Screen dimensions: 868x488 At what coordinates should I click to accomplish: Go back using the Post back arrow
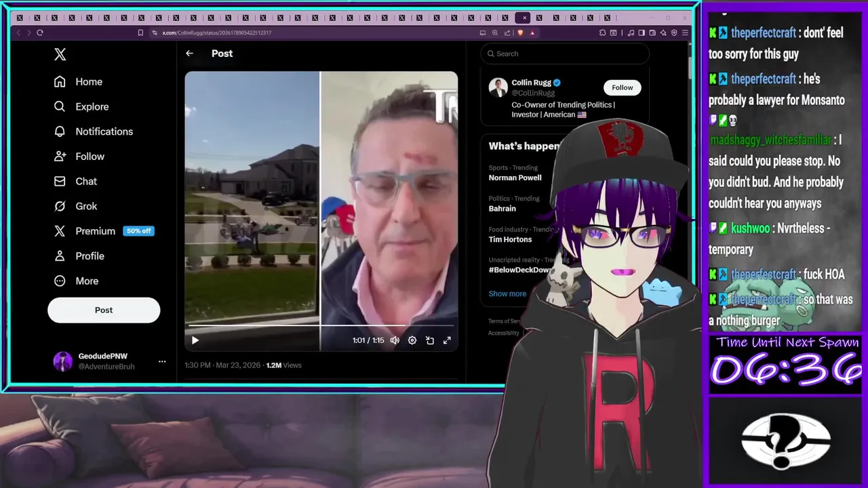pos(189,54)
